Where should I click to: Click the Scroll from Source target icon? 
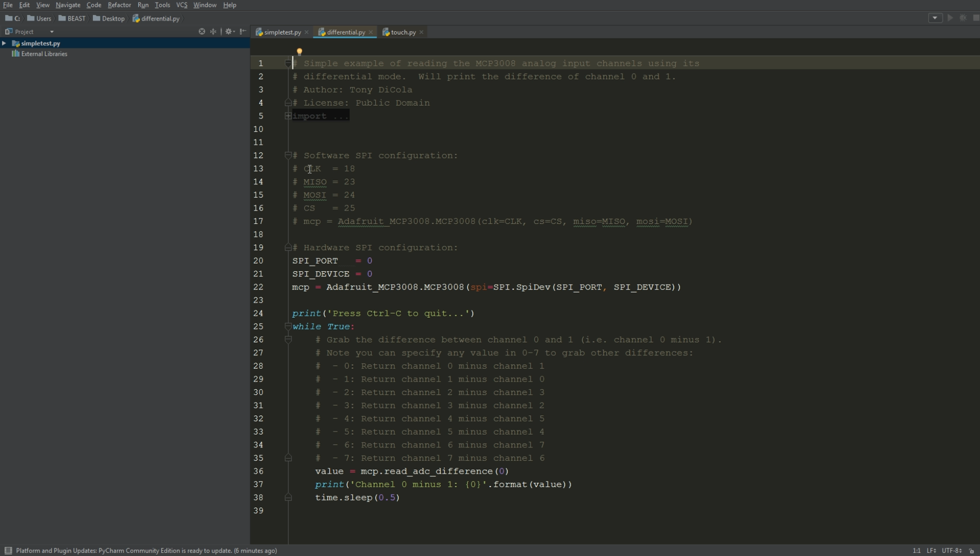(202, 32)
